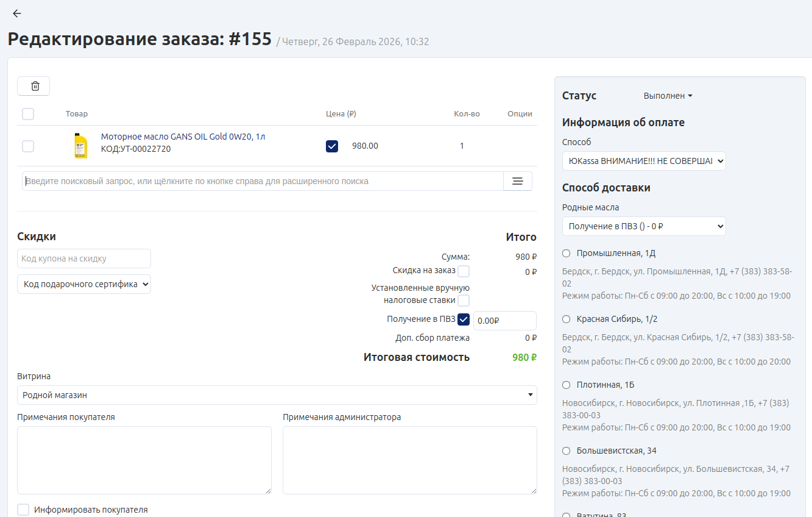Open the payment method ЮKassa dropdown

[x=644, y=161]
